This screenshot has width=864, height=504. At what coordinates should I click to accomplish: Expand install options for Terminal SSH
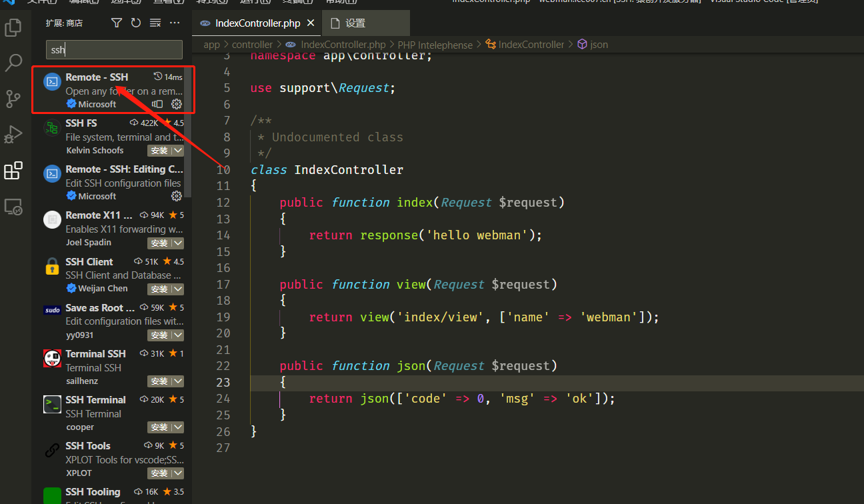(x=178, y=381)
